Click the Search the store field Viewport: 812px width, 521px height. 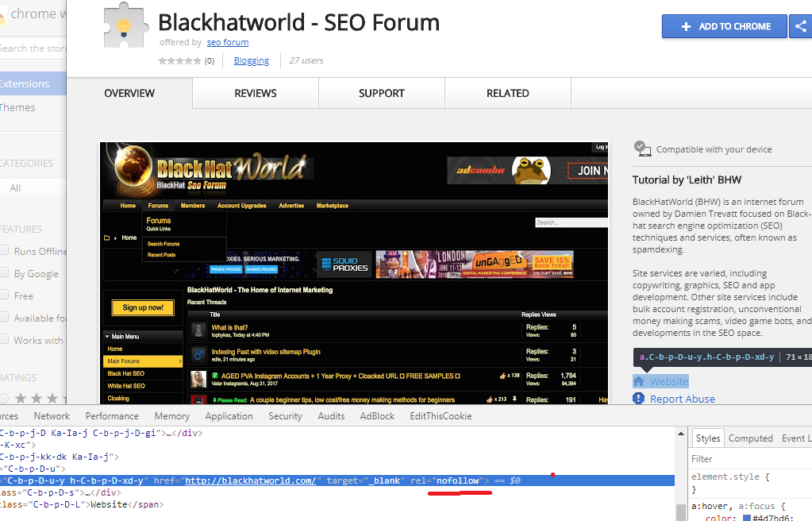(33, 48)
